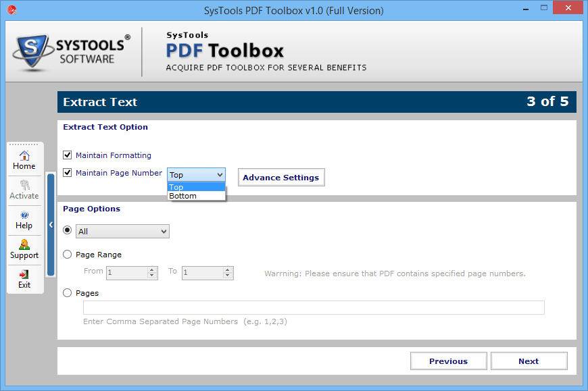Screen dimensions: 588x391
Task: Open Support from the sidebar
Action: [24, 249]
